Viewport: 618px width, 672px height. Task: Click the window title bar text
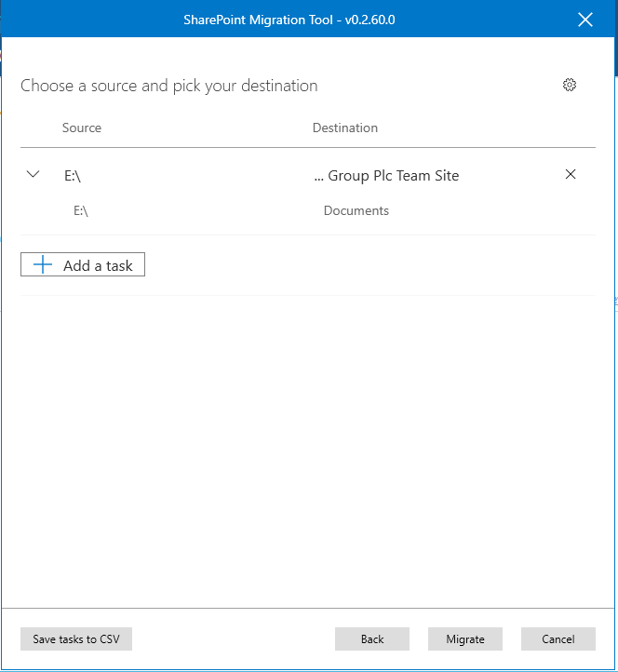click(289, 20)
